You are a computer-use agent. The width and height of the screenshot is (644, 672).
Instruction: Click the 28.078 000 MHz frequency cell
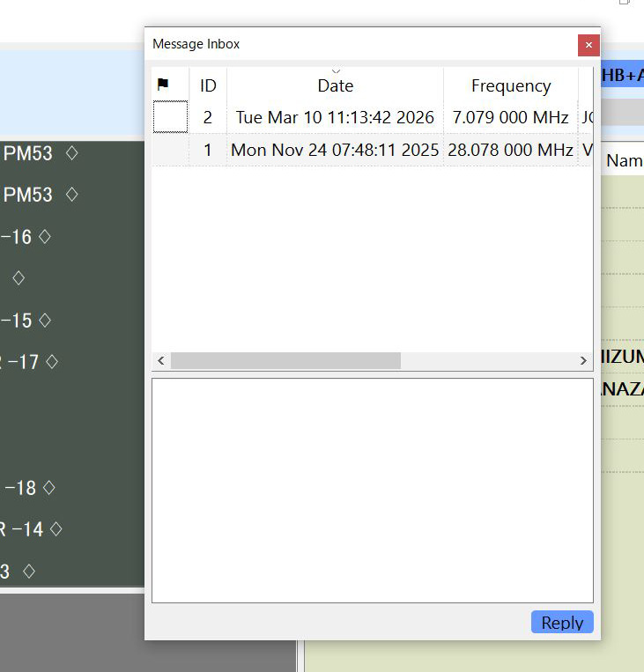click(511, 150)
